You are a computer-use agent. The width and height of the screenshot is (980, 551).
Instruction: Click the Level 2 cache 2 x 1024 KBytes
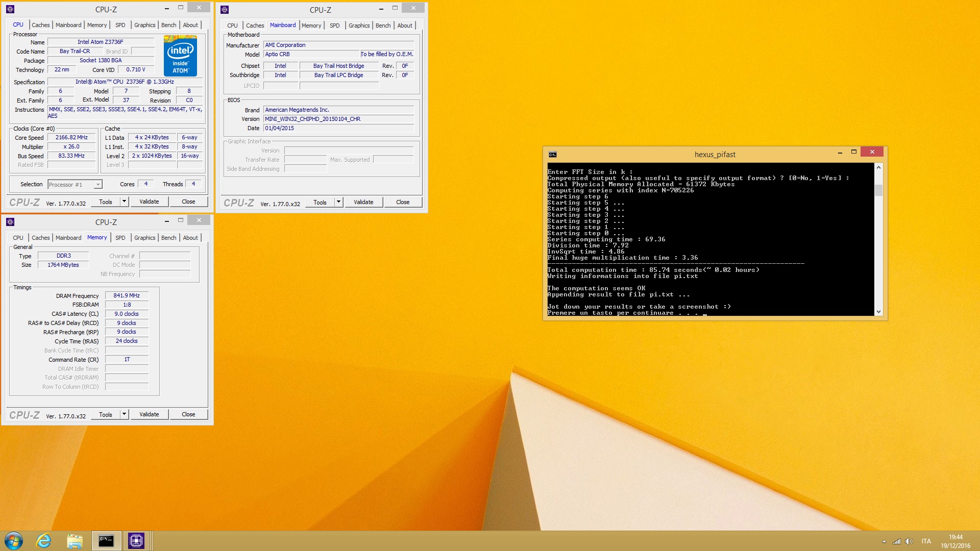click(x=152, y=156)
